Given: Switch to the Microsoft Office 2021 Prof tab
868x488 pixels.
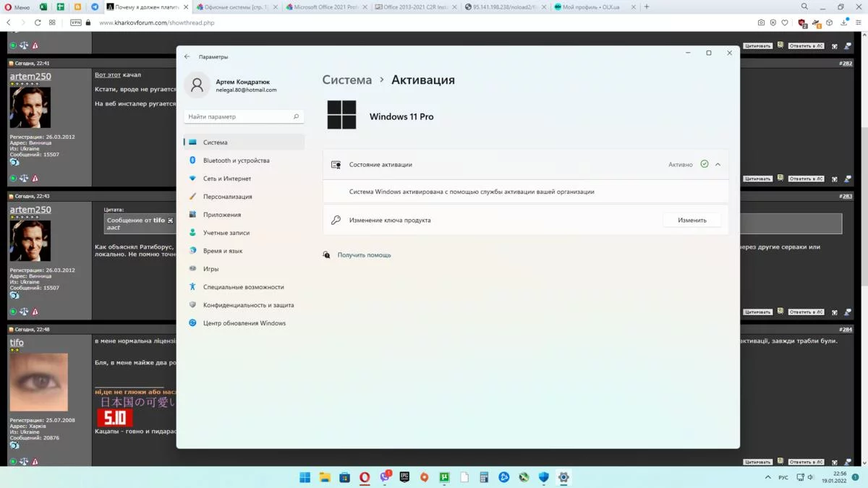Looking at the screenshot, I should (325, 7).
